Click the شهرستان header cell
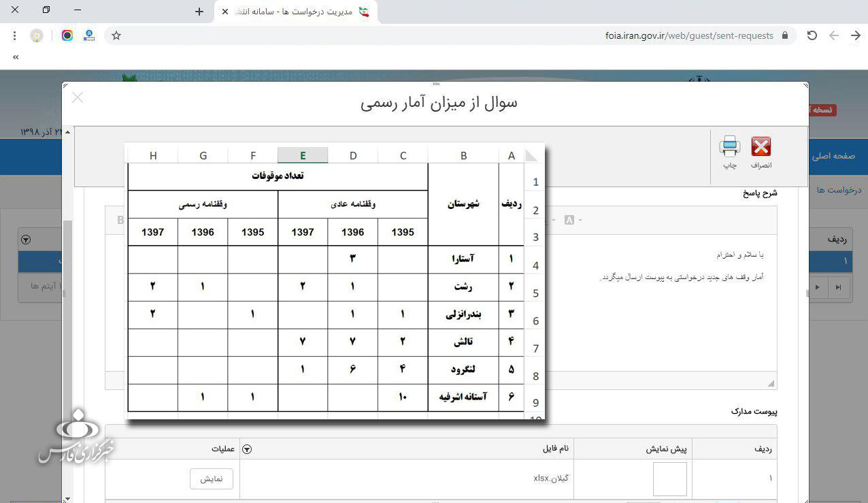The width and height of the screenshot is (868, 503). tap(463, 204)
